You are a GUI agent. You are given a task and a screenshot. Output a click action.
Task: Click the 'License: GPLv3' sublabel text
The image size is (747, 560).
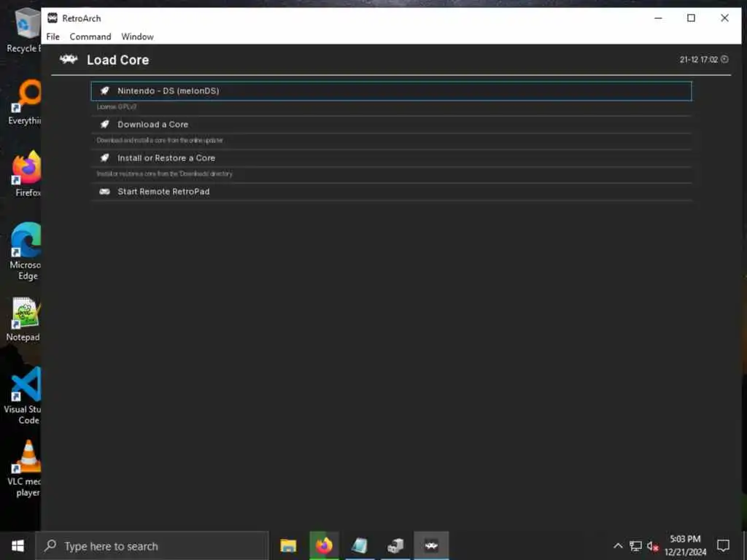(117, 107)
